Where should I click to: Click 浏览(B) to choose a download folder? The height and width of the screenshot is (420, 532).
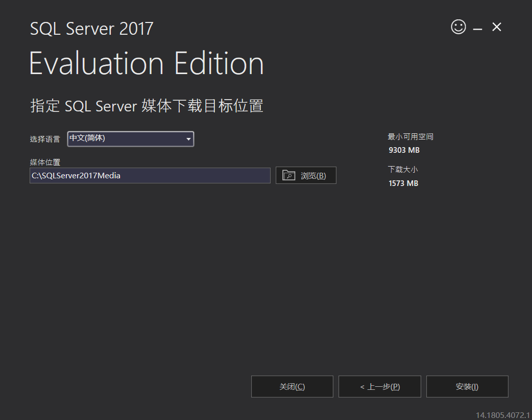pyautogui.click(x=306, y=175)
